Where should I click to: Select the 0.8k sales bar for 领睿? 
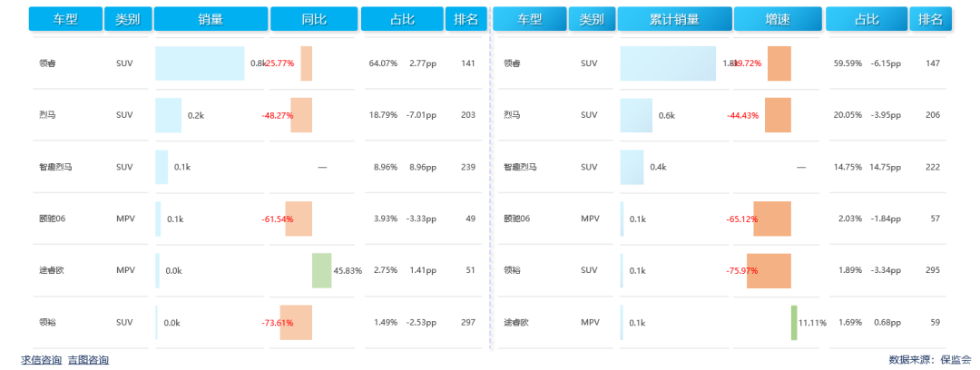point(200,63)
